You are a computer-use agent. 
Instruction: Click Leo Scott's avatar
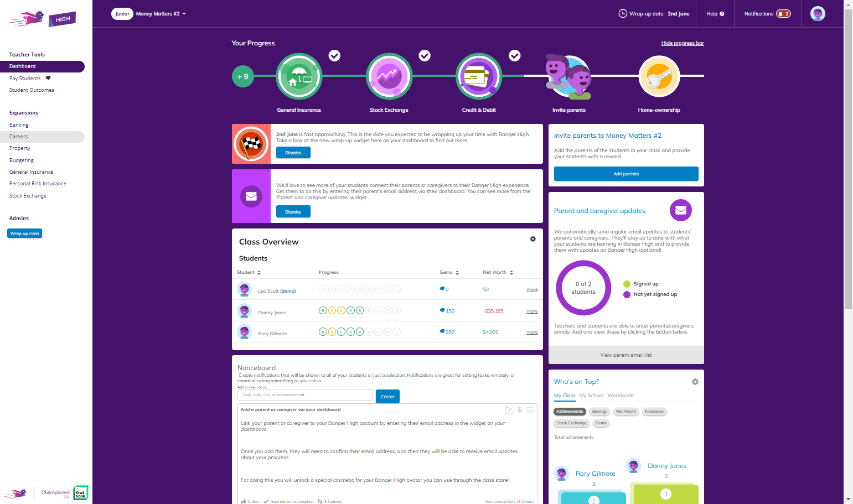click(244, 289)
